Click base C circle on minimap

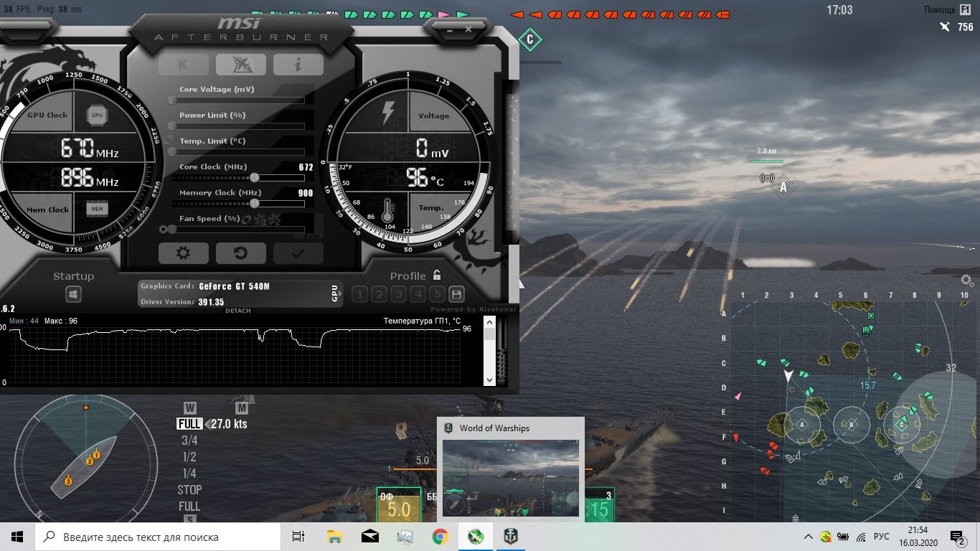tap(901, 424)
